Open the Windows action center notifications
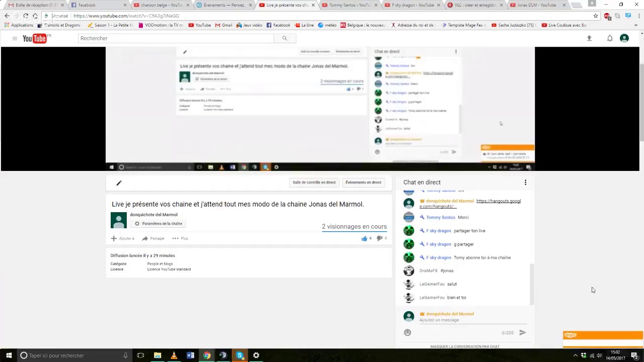644x362 pixels. (x=634, y=355)
